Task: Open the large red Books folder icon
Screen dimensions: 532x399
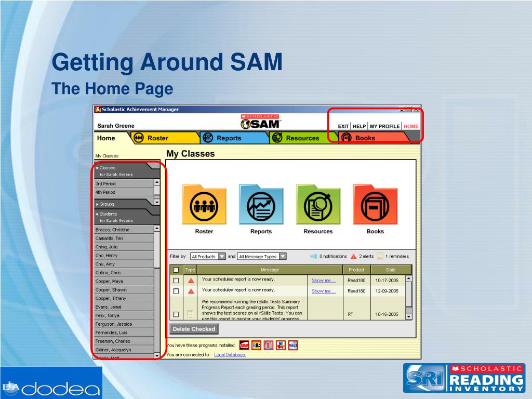Action: [375, 204]
